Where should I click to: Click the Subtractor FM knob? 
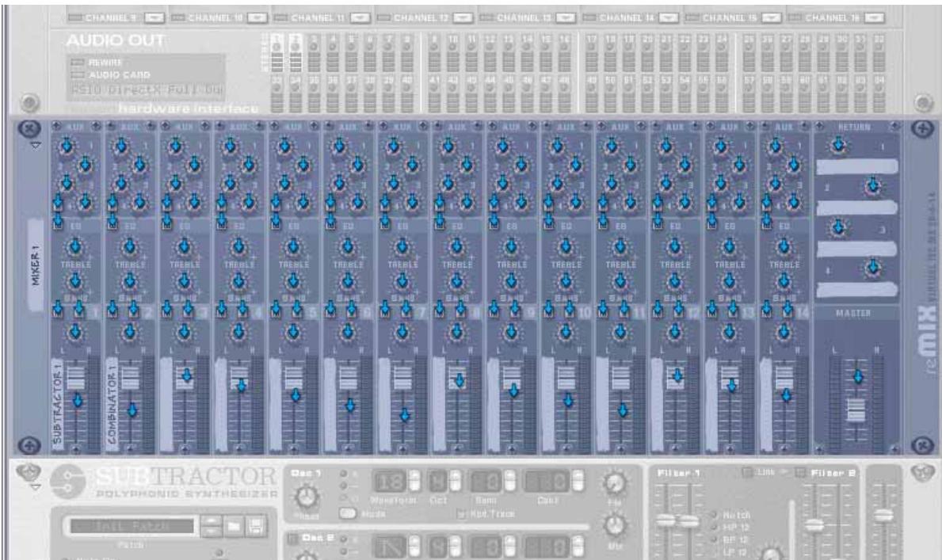coord(615,484)
